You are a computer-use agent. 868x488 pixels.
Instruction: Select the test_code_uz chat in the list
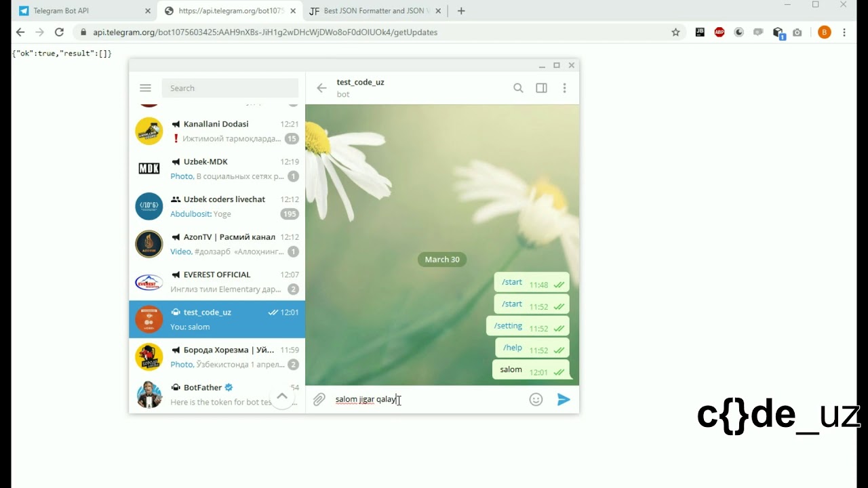(217, 319)
